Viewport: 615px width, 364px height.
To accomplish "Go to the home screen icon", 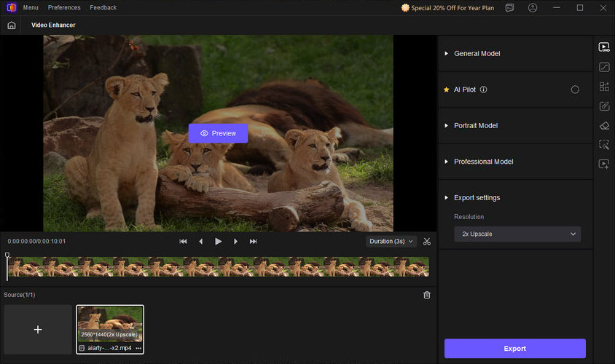I will click(12, 25).
